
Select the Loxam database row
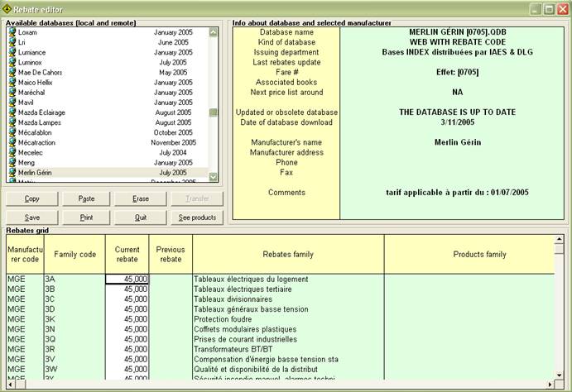coord(108,32)
